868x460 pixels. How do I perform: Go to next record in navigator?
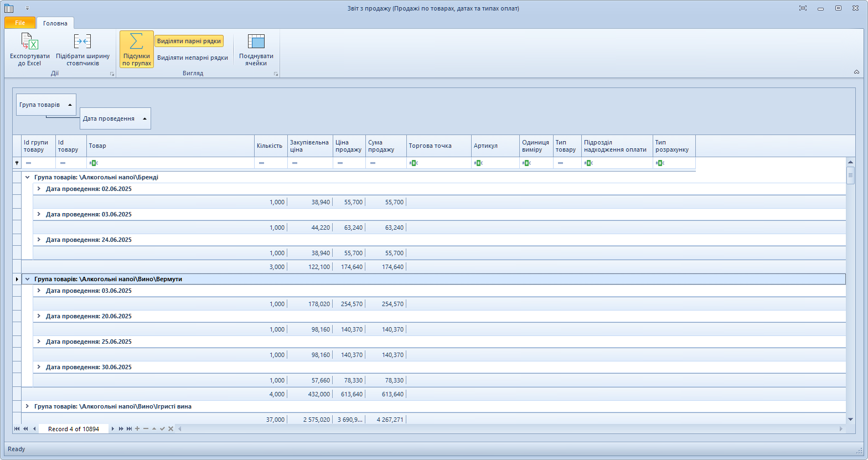click(x=113, y=429)
